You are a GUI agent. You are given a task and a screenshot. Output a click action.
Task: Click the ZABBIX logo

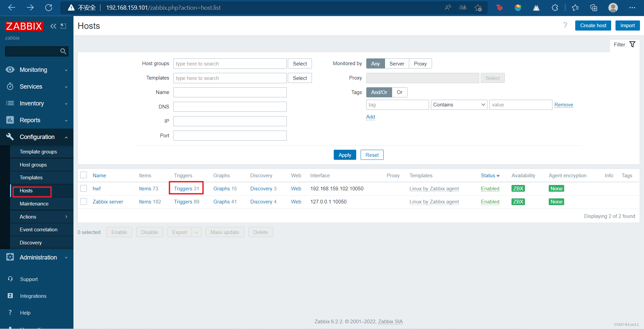[24, 26]
